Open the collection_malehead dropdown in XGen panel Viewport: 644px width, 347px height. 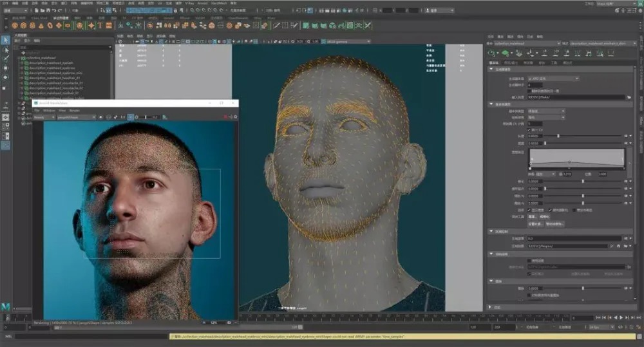(x=527, y=44)
